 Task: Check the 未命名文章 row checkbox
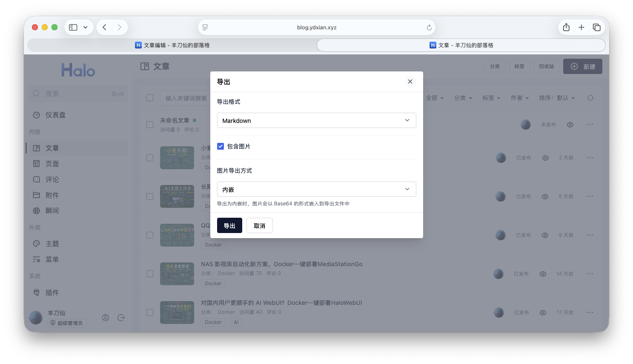(x=150, y=125)
